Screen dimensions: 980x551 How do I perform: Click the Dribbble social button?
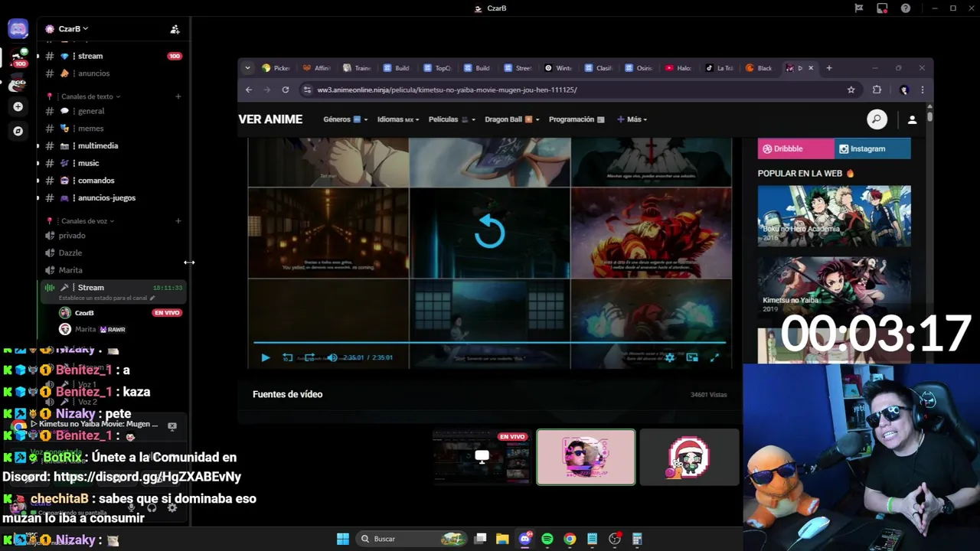(796, 148)
